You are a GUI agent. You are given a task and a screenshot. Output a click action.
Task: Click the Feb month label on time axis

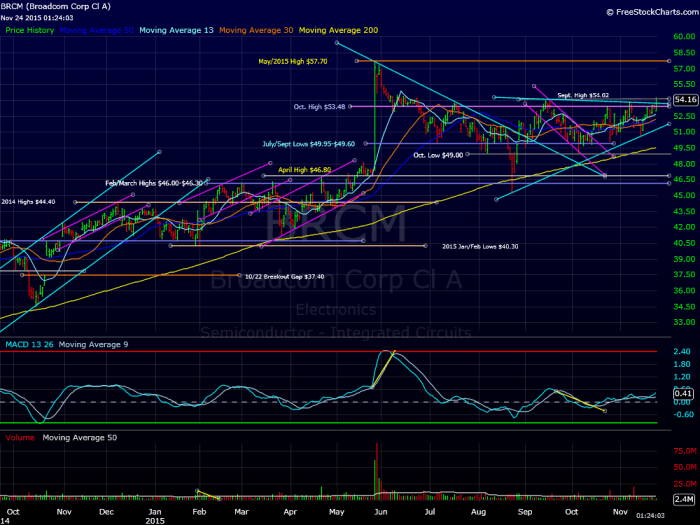tap(199, 512)
